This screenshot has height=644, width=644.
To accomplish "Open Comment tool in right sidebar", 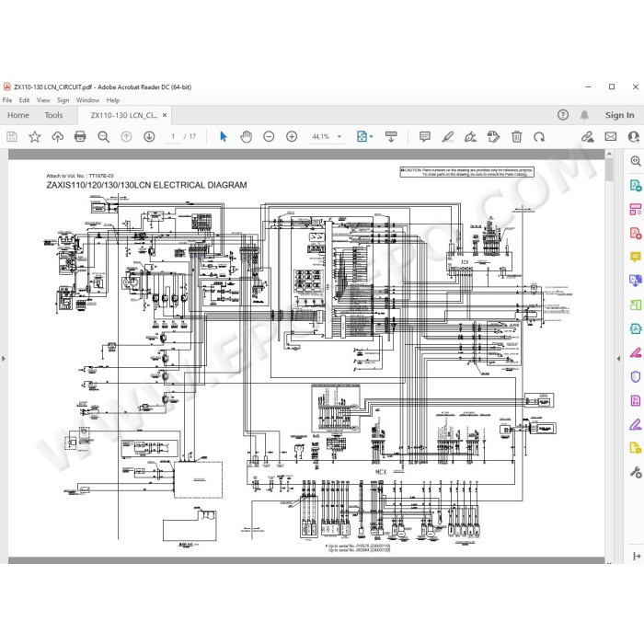I will pyautogui.click(x=636, y=257).
